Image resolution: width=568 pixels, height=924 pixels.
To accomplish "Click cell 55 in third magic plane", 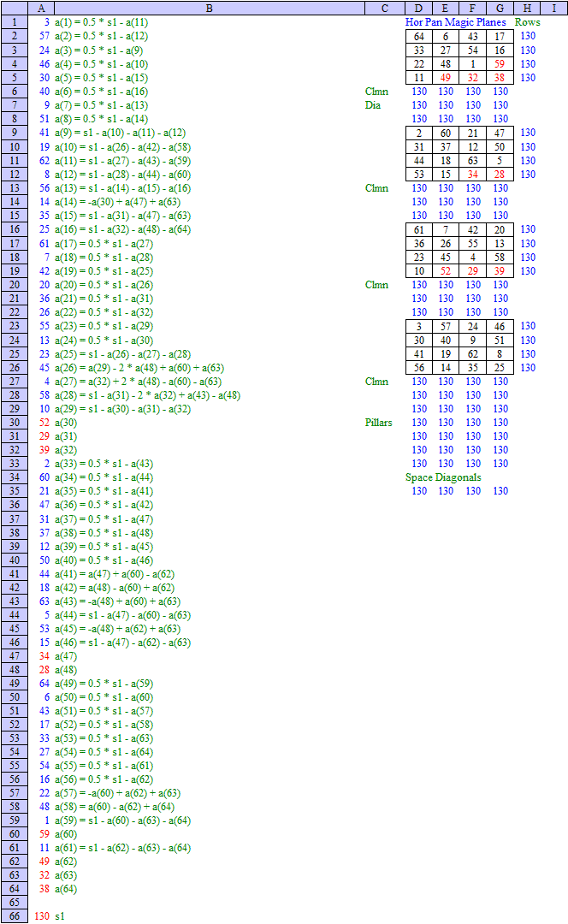I will (x=472, y=243).
